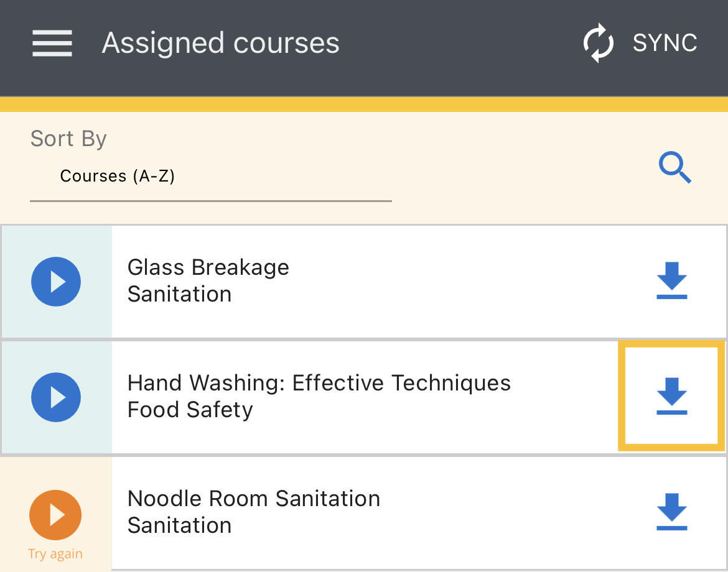Open the hamburger navigation menu
Viewport: 728px width, 572px height.
click(x=52, y=43)
